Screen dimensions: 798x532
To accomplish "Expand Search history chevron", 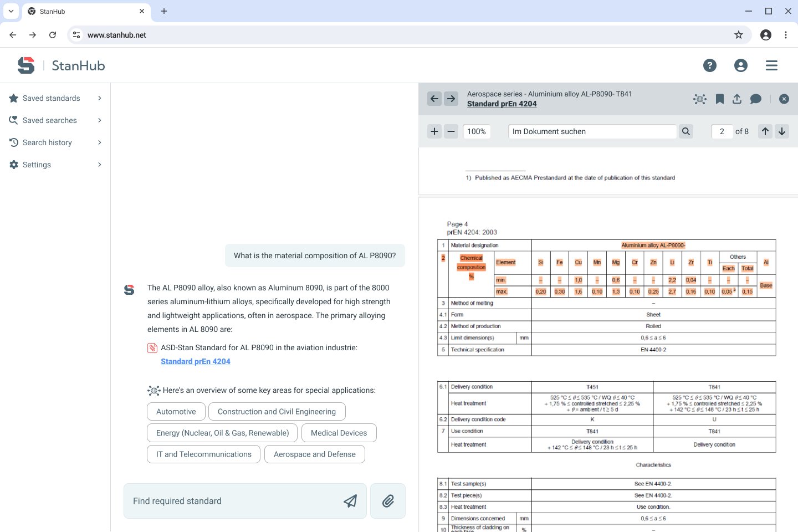I will click(100, 142).
